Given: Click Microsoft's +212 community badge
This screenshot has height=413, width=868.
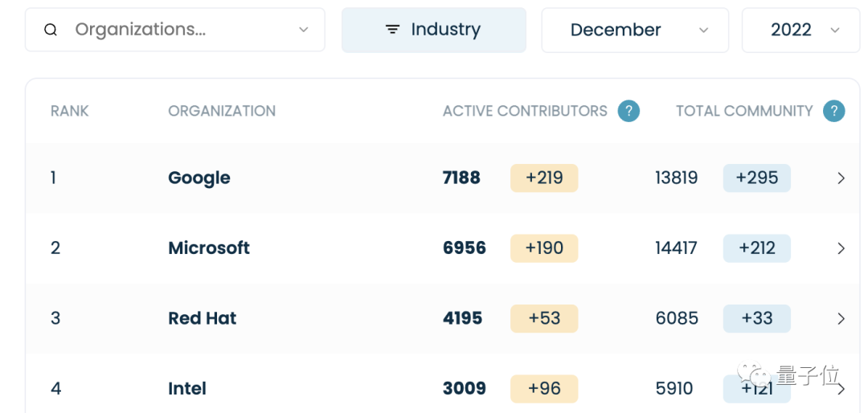Looking at the screenshot, I should [756, 247].
